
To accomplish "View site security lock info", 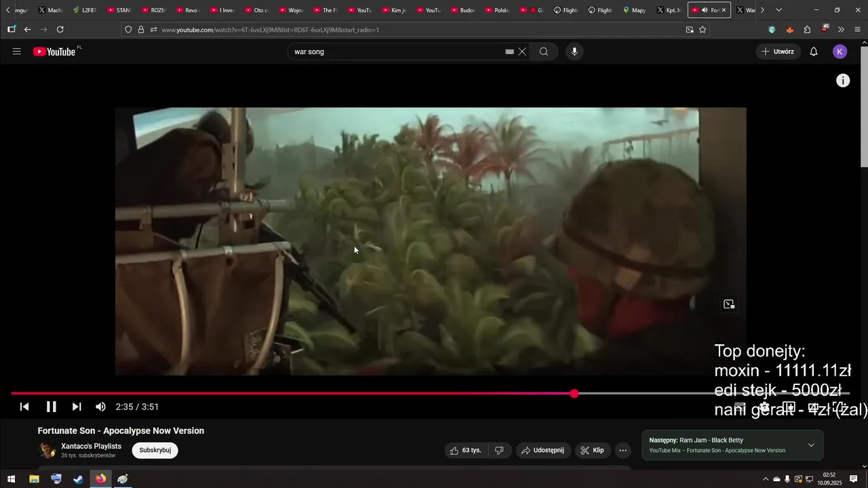I will (x=141, y=30).
